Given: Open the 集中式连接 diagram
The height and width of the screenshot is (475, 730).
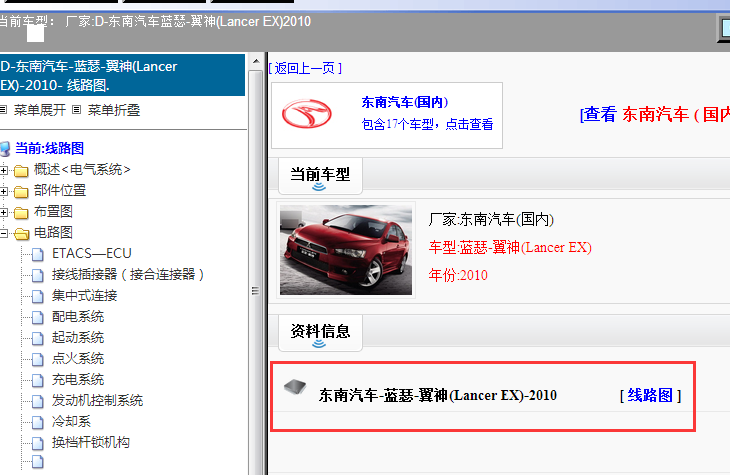Looking at the screenshot, I should [84, 295].
